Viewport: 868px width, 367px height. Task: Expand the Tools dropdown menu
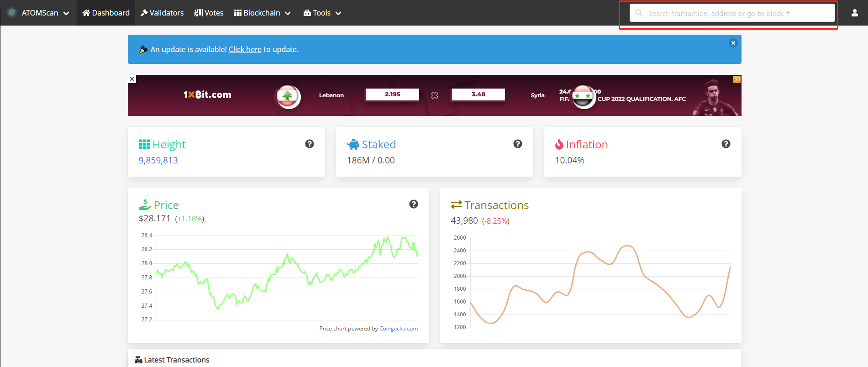pyautogui.click(x=322, y=13)
